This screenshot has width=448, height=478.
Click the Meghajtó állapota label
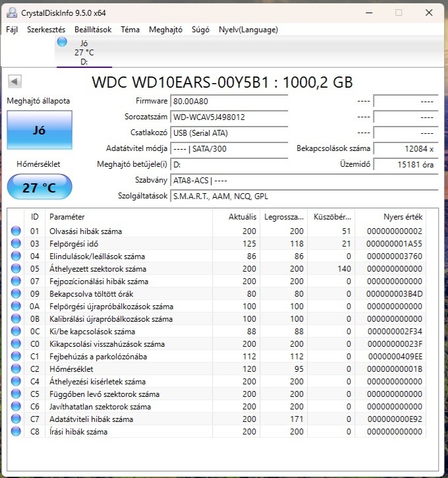(x=38, y=101)
